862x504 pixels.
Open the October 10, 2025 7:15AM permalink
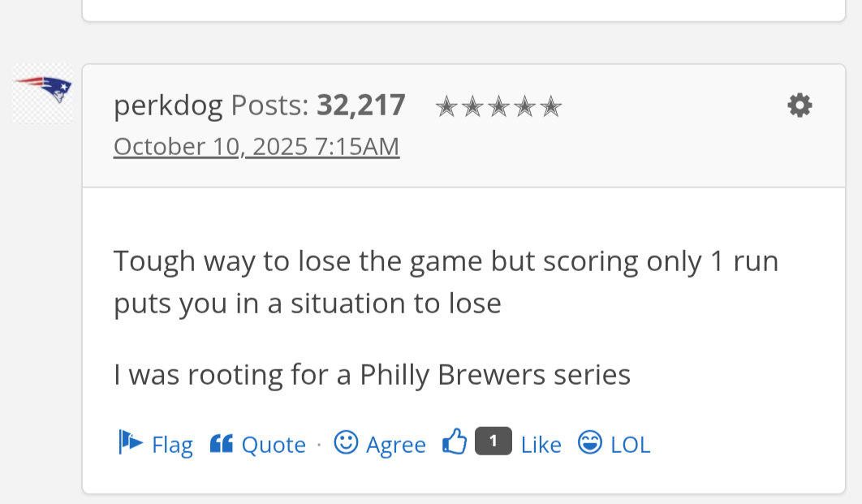click(x=256, y=147)
